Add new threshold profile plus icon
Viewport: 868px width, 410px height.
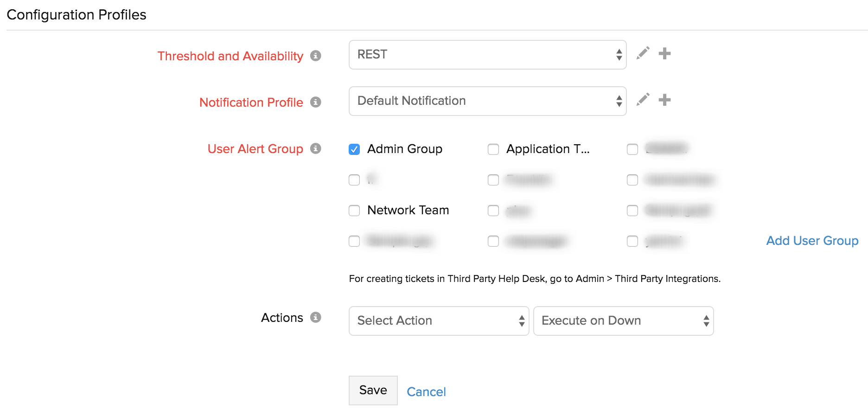point(664,53)
